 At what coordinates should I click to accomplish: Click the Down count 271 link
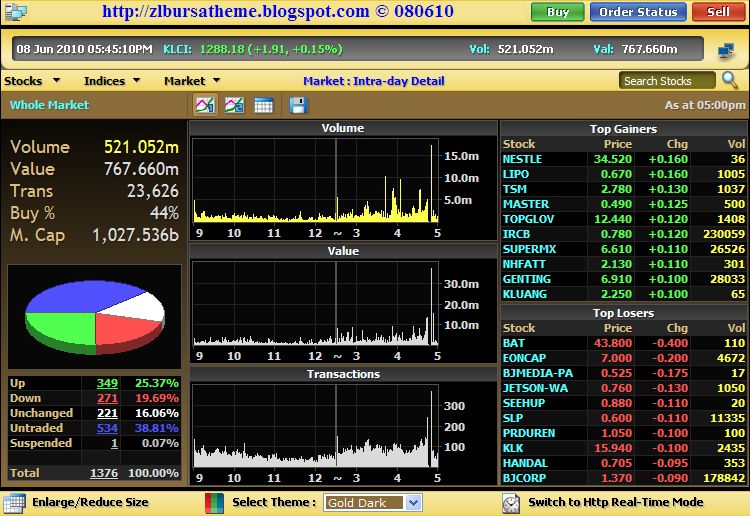[x=107, y=398]
